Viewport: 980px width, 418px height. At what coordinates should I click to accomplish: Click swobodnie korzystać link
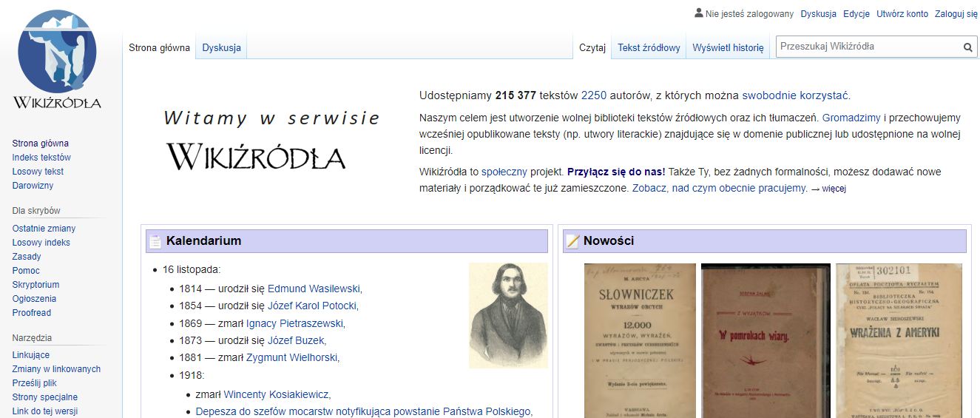coord(796,95)
